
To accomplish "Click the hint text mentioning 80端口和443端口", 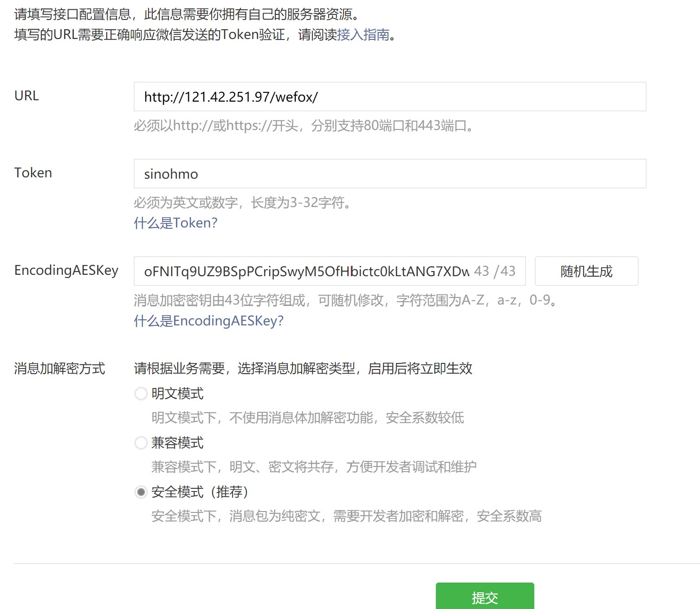I will click(x=304, y=126).
